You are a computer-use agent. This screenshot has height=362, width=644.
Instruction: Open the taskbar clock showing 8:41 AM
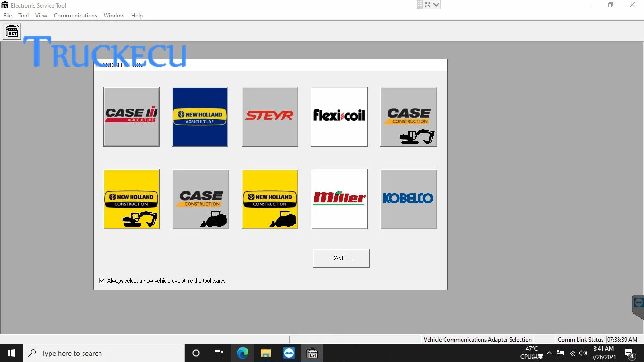pos(604,353)
